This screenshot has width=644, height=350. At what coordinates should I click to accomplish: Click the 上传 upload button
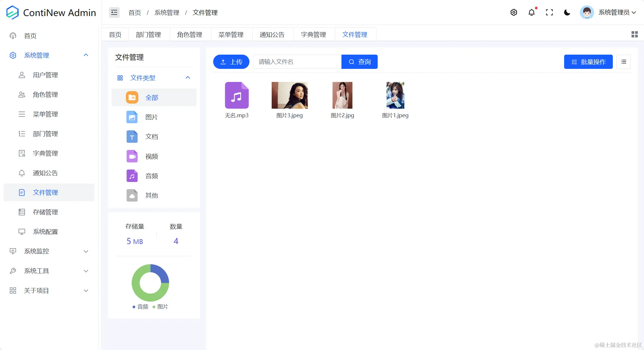231,61
